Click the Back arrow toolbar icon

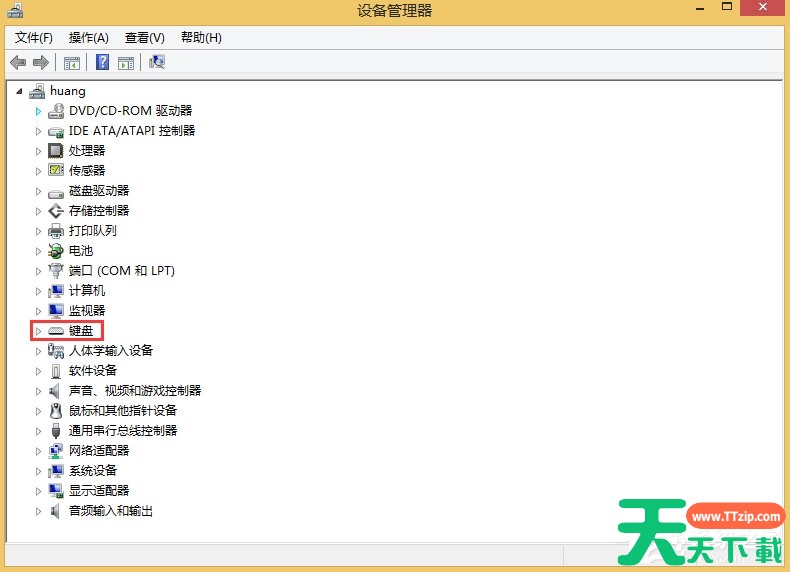coord(18,63)
